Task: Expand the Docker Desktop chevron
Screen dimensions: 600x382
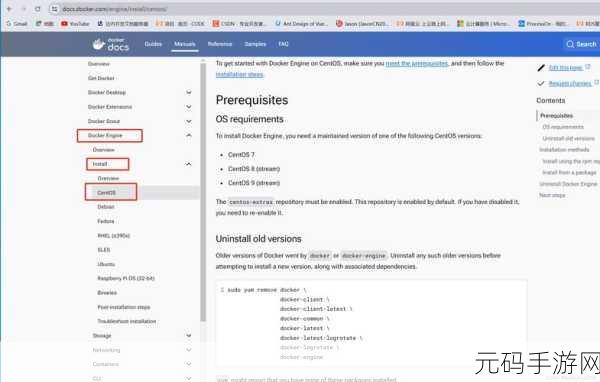Action: (189, 92)
